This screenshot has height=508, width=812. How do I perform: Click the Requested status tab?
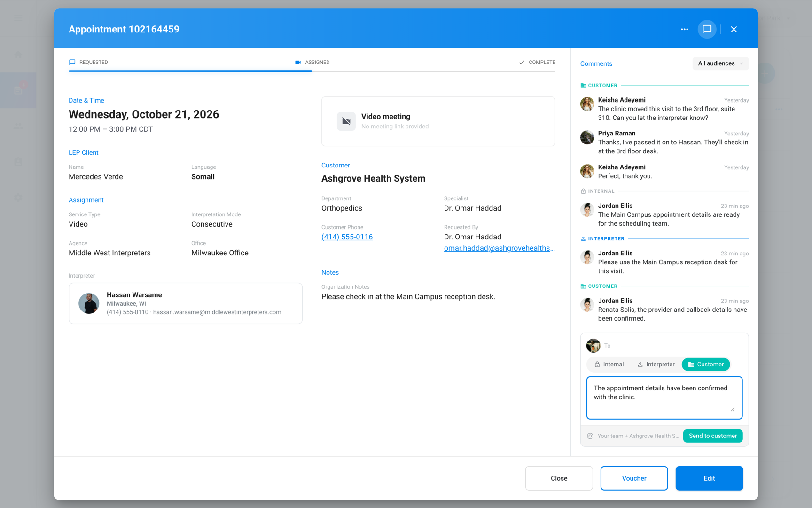(88, 62)
